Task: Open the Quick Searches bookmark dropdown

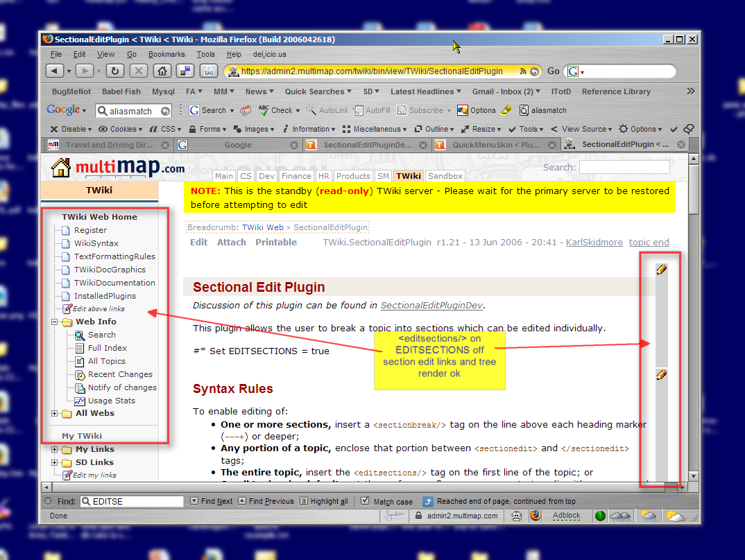Action: [318, 91]
